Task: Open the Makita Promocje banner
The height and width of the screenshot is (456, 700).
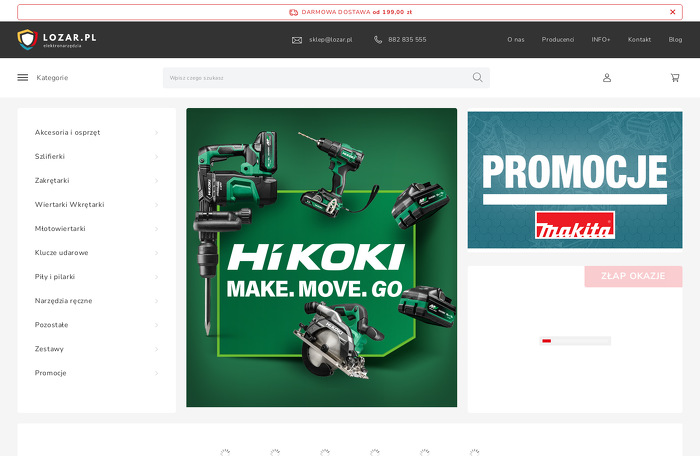Action: (x=575, y=180)
